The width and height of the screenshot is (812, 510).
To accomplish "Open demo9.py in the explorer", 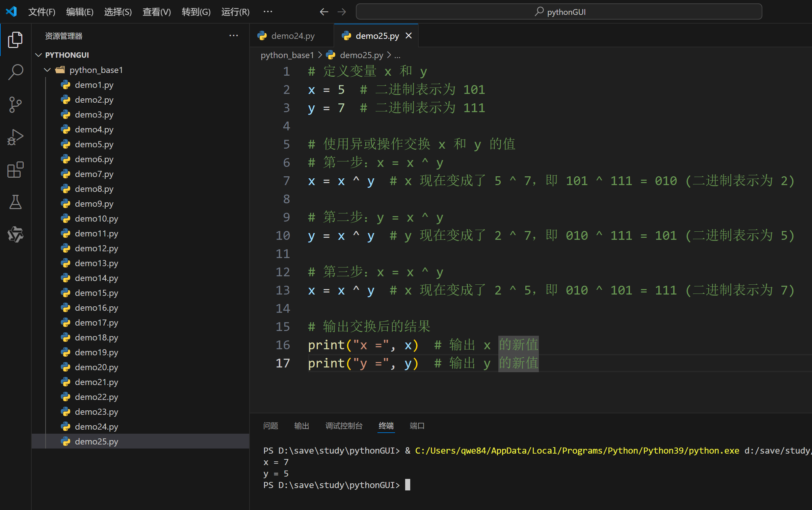I will [140, 204].
